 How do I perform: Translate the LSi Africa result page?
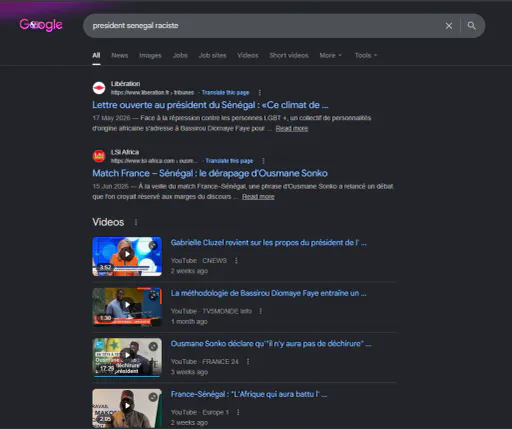point(229,161)
